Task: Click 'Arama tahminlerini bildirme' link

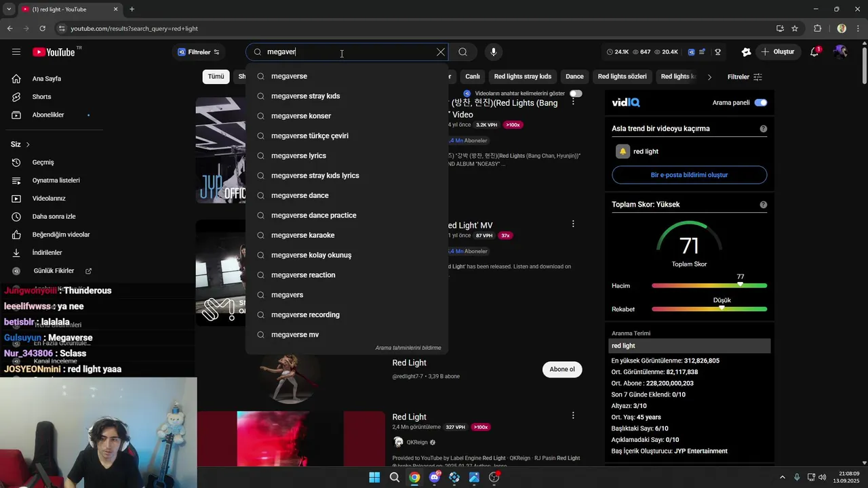Action: point(408,348)
